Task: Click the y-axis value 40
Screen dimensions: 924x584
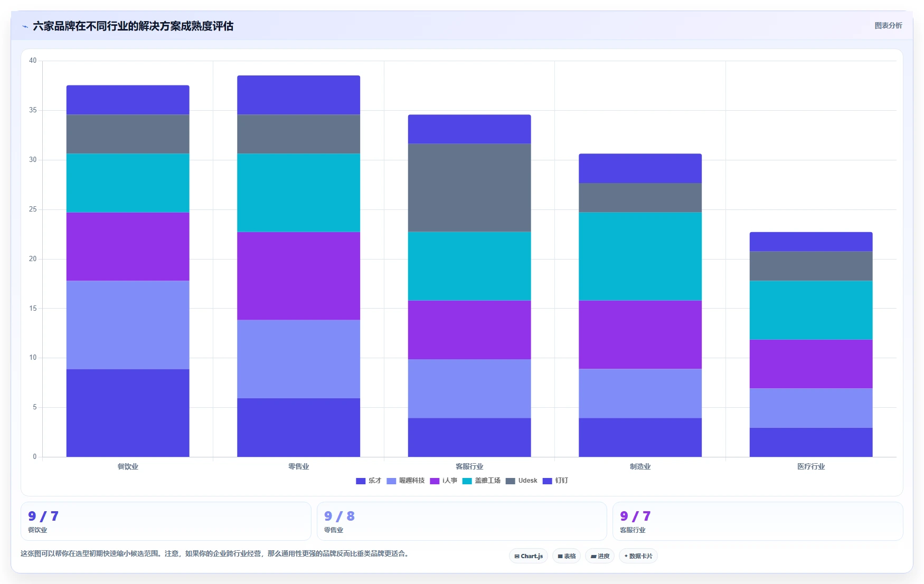Action: point(33,61)
